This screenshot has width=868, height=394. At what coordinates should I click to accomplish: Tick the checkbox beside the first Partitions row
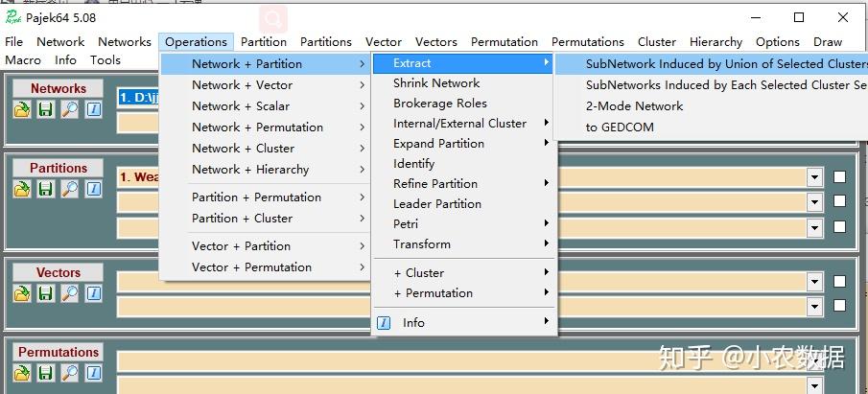tap(839, 177)
